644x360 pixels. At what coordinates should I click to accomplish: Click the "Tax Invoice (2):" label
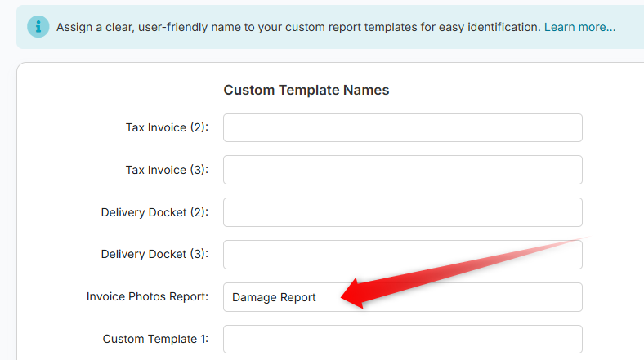pyautogui.click(x=167, y=127)
